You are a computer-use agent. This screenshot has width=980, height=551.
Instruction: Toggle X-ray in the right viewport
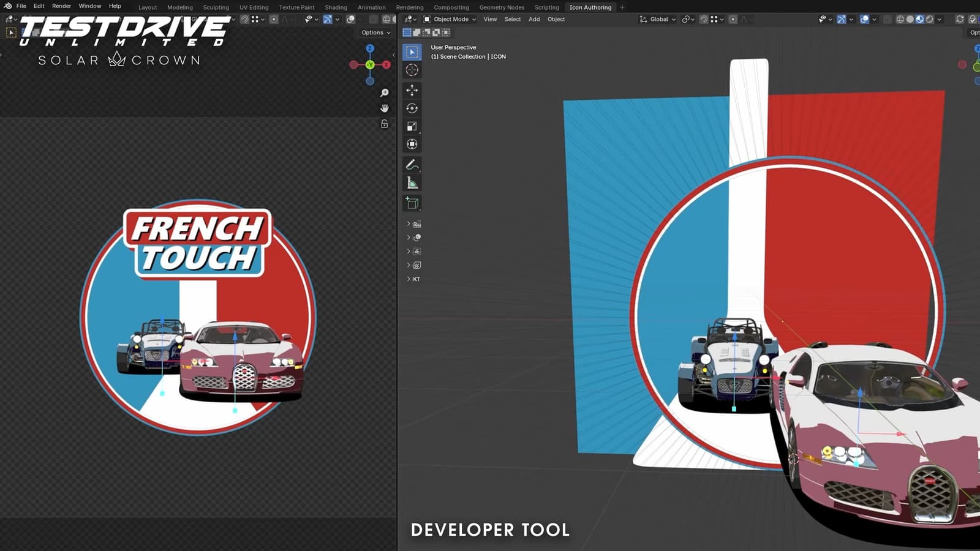click(887, 19)
